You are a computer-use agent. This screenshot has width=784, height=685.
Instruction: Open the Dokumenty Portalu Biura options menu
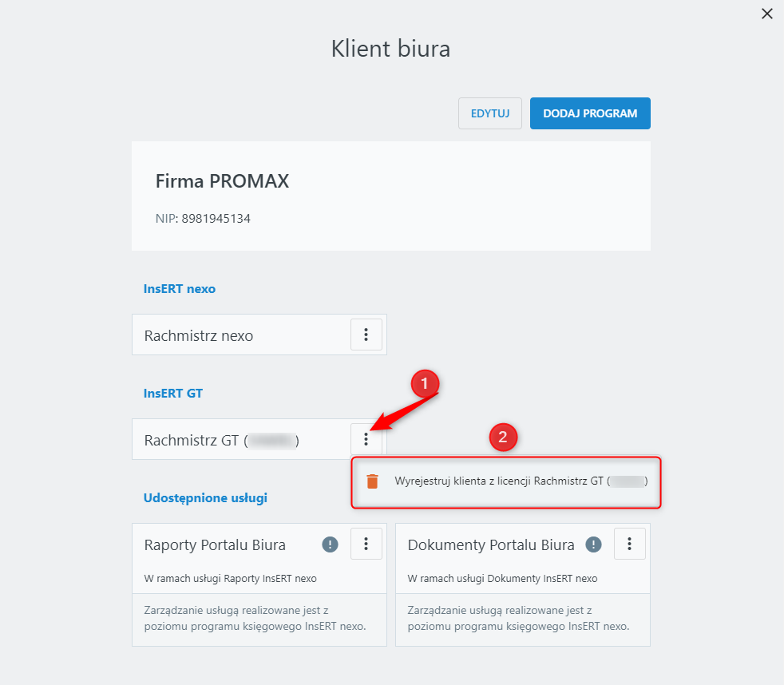(630, 544)
